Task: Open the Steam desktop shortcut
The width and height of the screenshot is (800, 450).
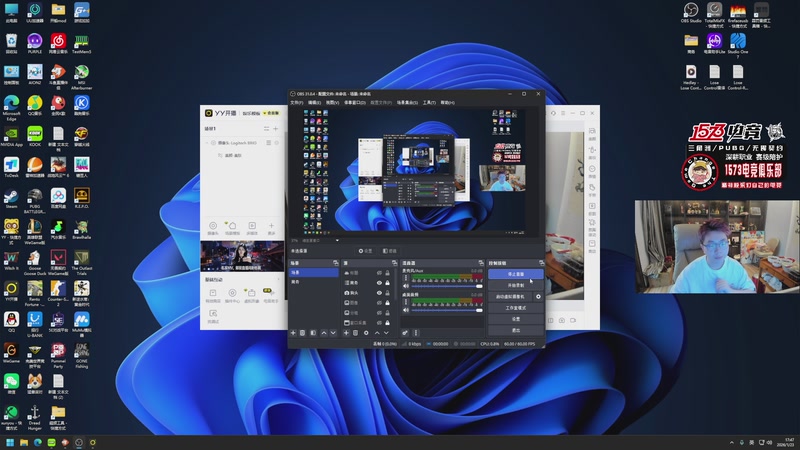Action: tap(11, 198)
